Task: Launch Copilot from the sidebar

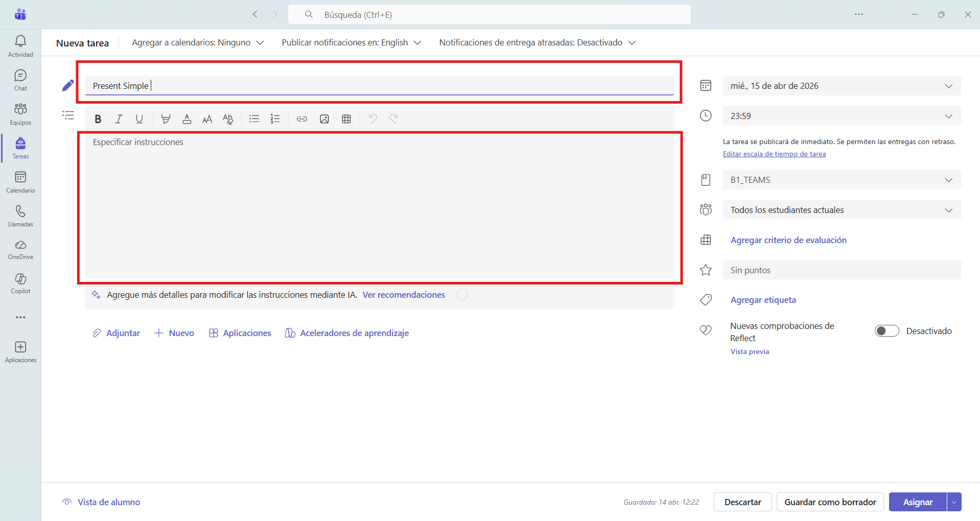Action: [x=20, y=283]
